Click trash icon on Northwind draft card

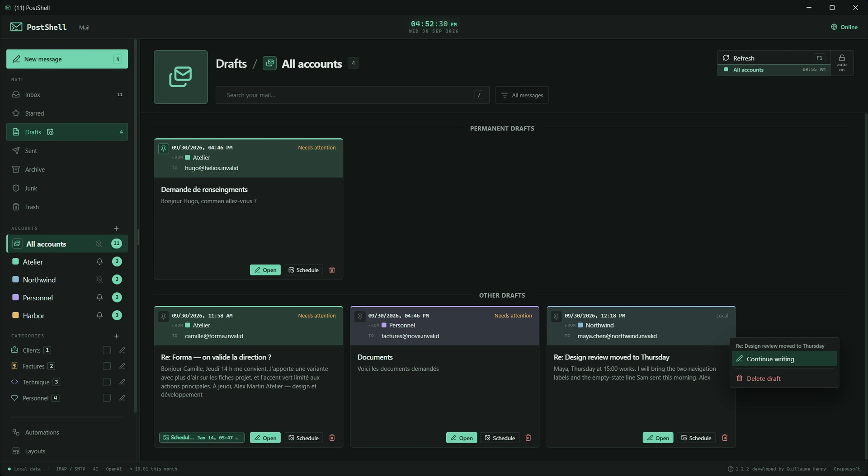(x=725, y=438)
